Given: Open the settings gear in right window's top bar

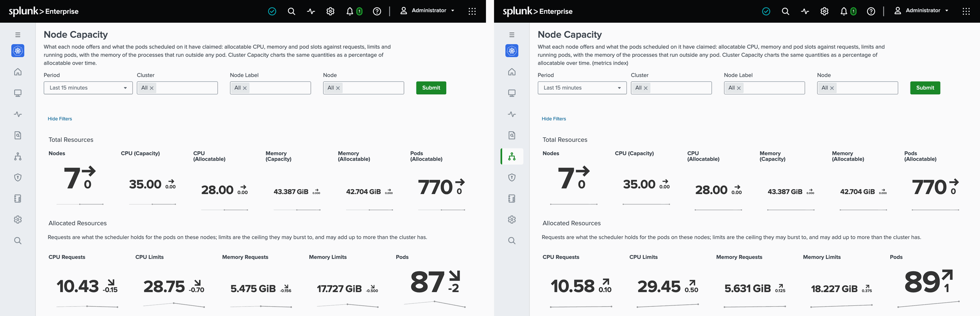Looking at the screenshot, I should tap(824, 11).
